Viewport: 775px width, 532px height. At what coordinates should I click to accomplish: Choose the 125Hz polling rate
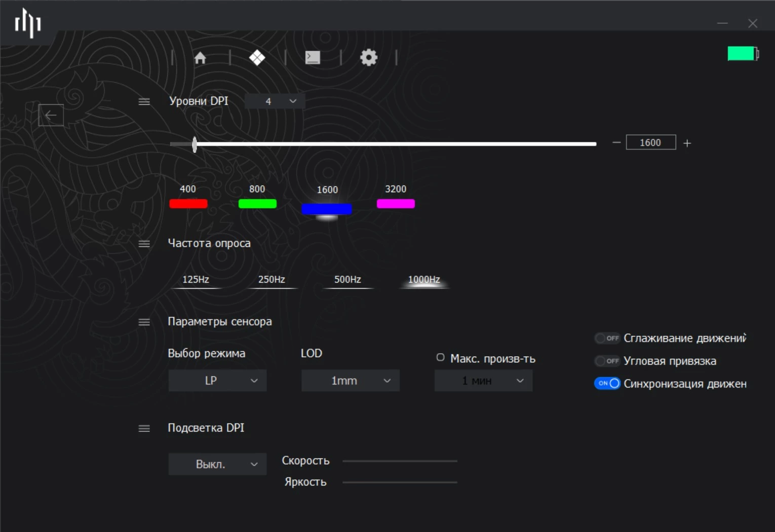pos(196,280)
